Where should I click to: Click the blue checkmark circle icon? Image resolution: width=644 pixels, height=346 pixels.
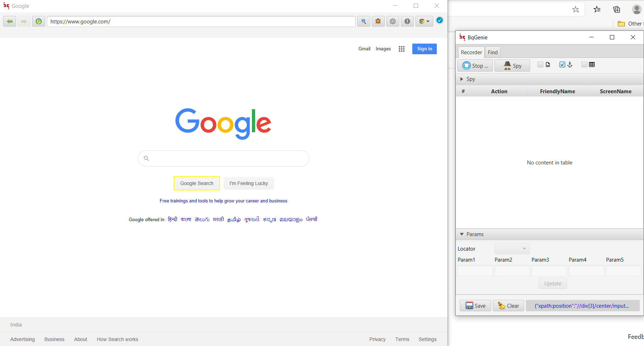pos(440,20)
